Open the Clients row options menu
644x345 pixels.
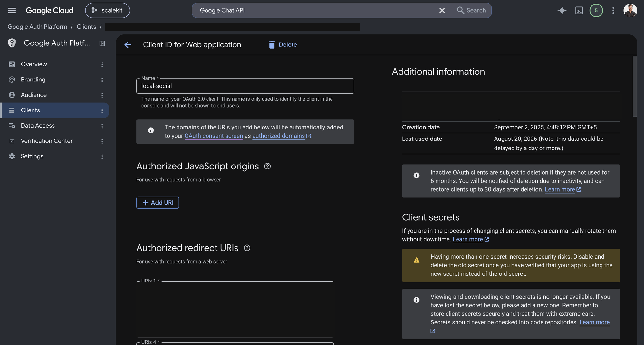pos(102,110)
